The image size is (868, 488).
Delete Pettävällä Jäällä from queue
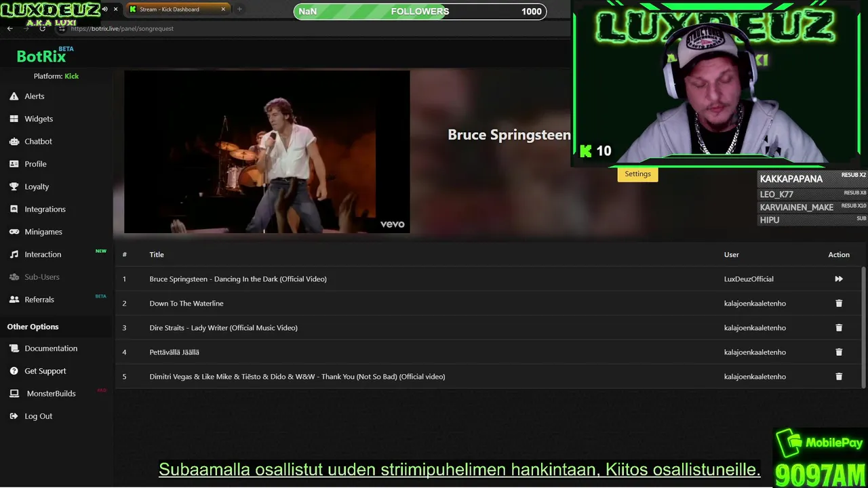(x=839, y=352)
